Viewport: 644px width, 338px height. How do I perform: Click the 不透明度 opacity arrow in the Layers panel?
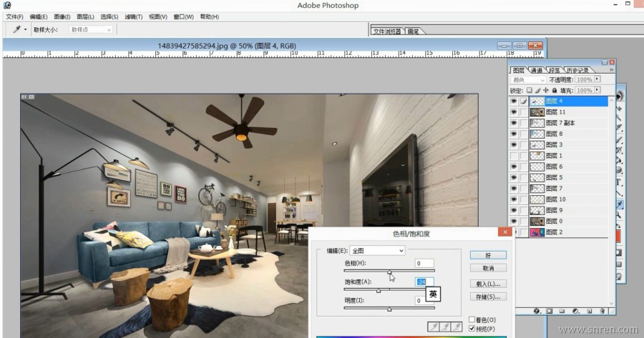(597, 79)
